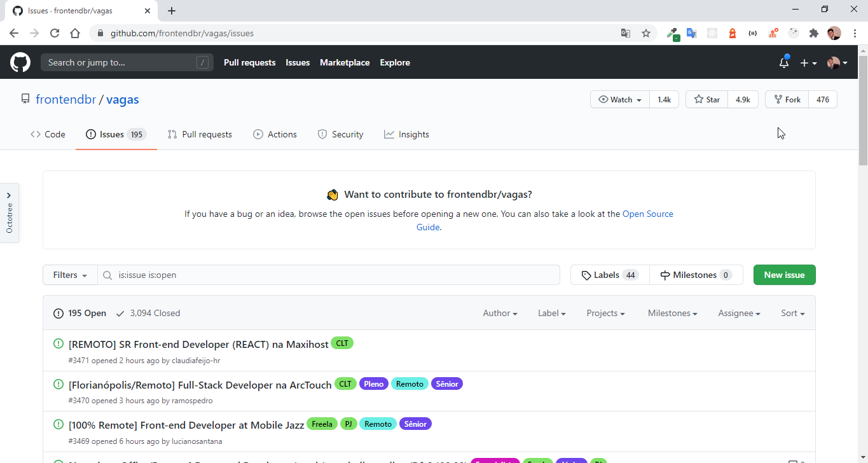Open the Labels 44 page
Image resolution: width=868 pixels, height=463 pixels.
[x=610, y=275]
